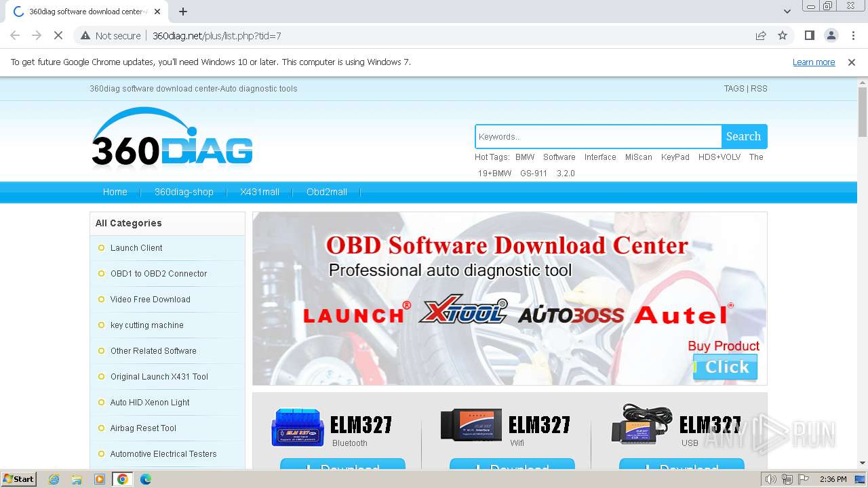Focus the Keywords search field
868x488 pixels.
[598, 136]
